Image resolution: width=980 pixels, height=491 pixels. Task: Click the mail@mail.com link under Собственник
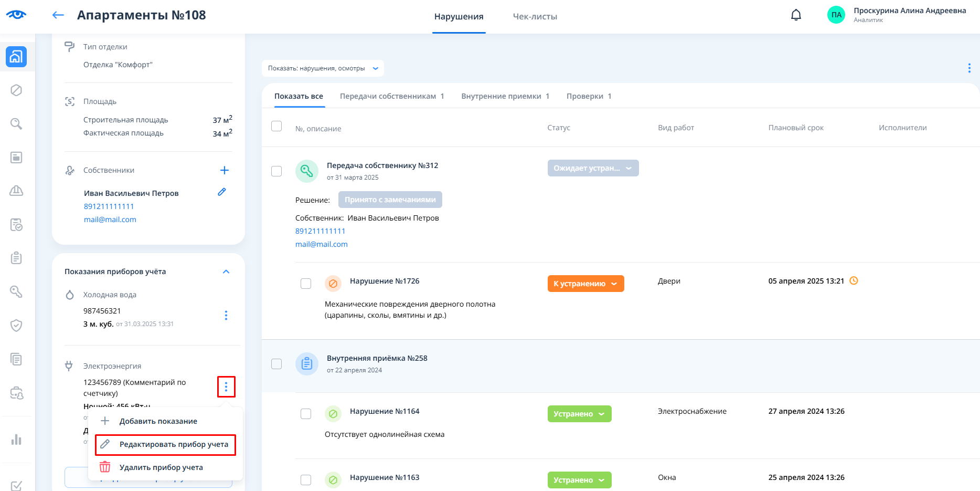tap(321, 244)
